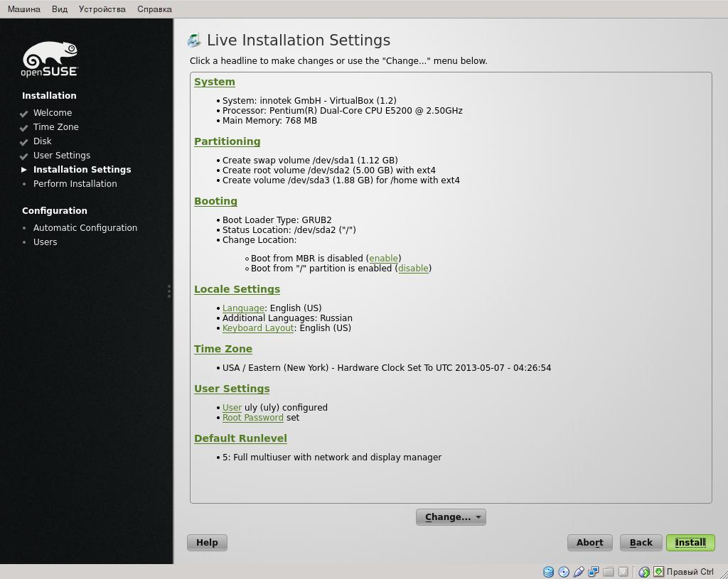
Task: Click the VirtualBox hard disk activity icon
Action: 548,572
